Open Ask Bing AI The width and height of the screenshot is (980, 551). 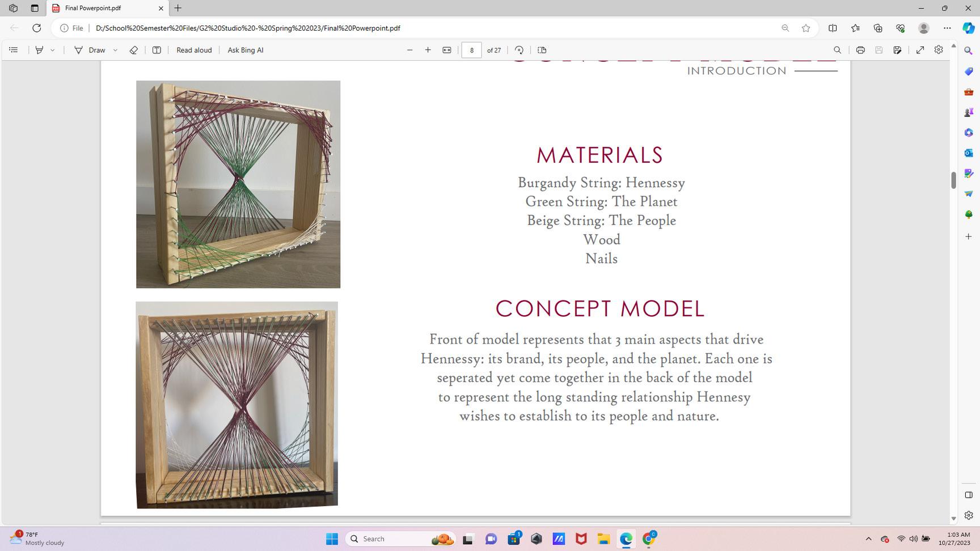(246, 50)
